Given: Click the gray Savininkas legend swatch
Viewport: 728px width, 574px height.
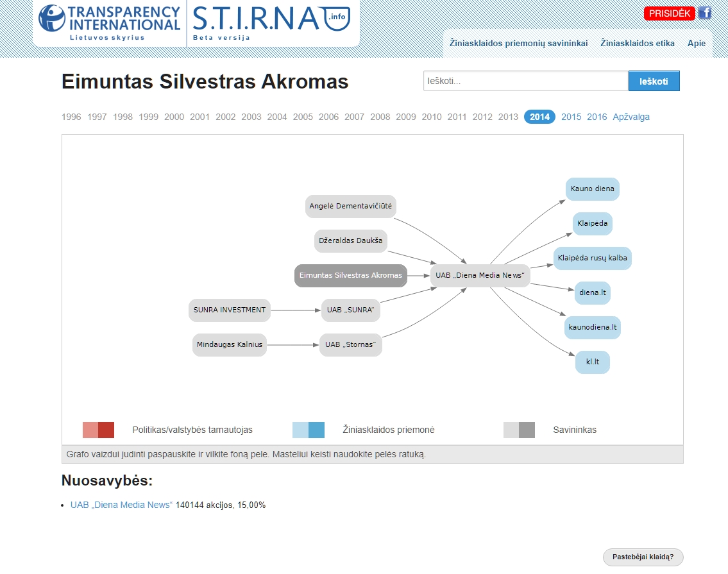Looking at the screenshot, I should (519, 430).
